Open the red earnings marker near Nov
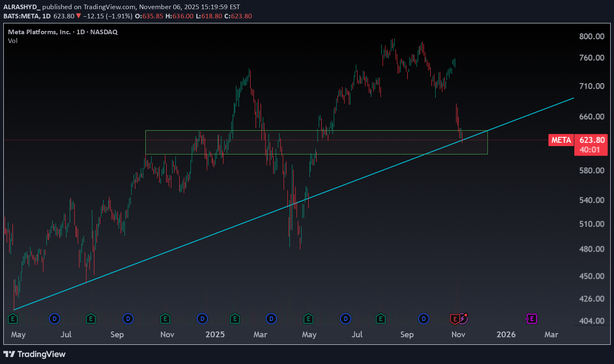The image size is (614, 364). coord(454,319)
